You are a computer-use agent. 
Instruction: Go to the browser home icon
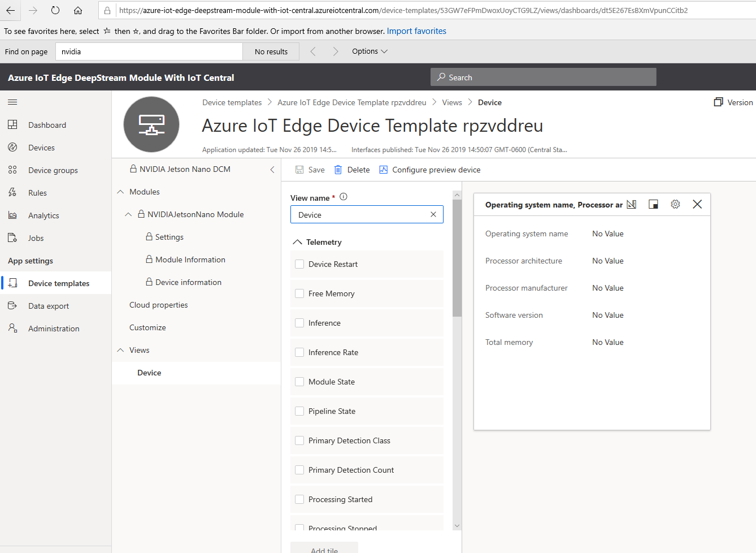click(x=78, y=10)
